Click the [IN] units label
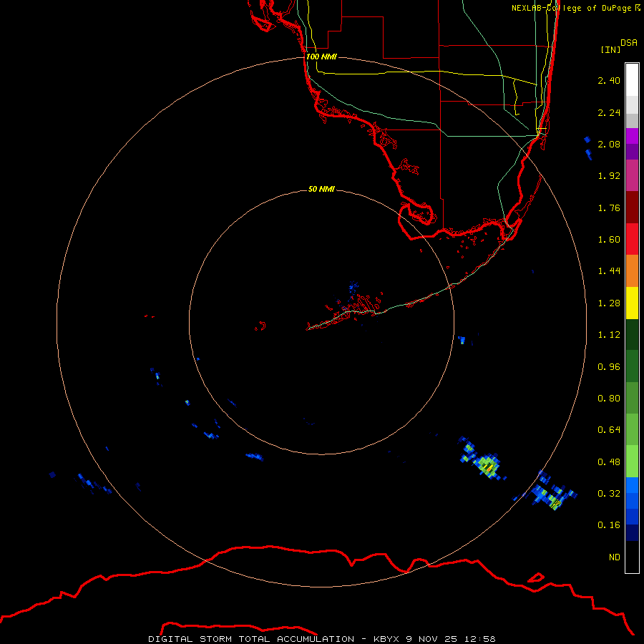 (x=610, y=49)
